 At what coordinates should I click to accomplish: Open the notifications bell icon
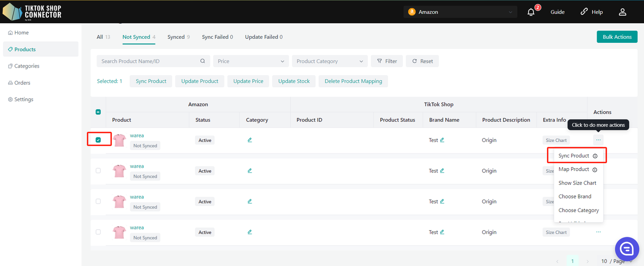click(531, 12)
